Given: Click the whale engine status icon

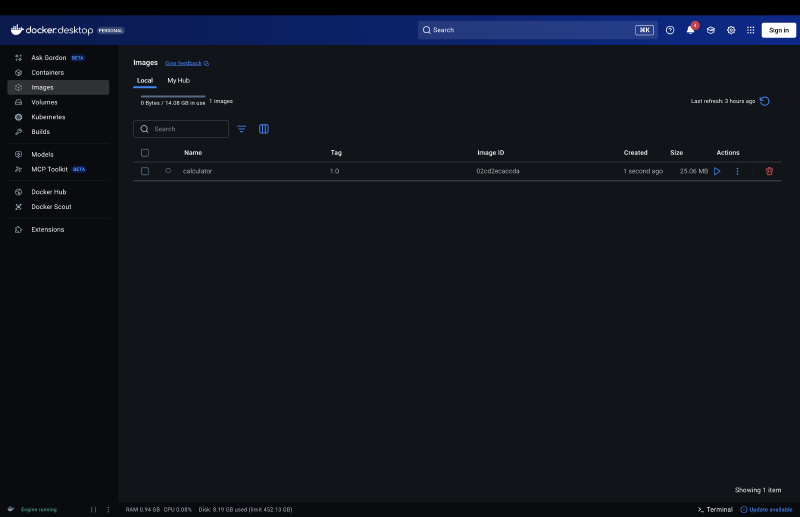Looking at the screenshot, I should 11,509.
